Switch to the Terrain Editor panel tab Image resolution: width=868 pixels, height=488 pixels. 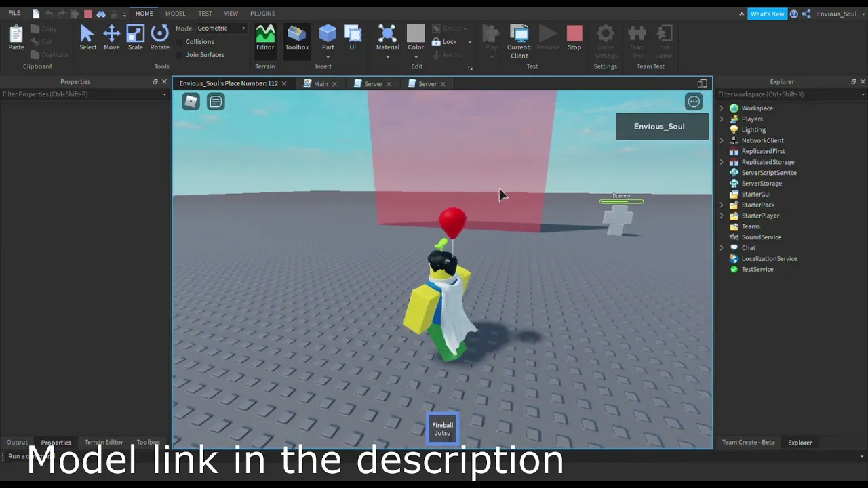pos(104,442)
